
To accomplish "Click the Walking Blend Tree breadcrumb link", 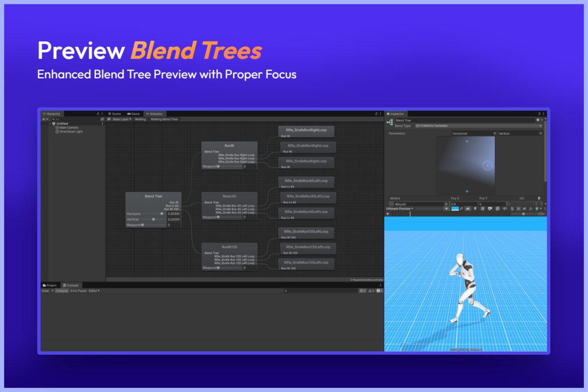I will click(x=164, y=119).
